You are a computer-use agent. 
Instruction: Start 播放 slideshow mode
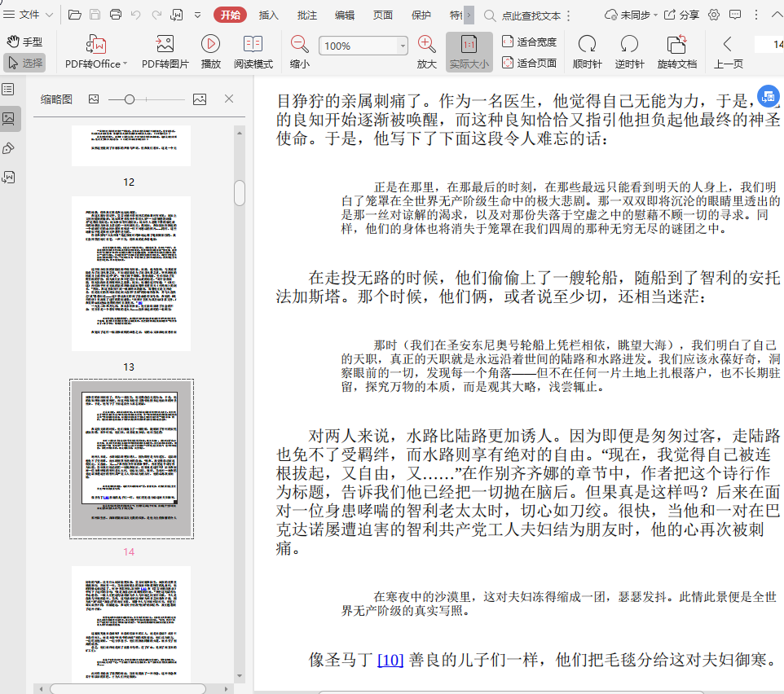click(210, 45)
